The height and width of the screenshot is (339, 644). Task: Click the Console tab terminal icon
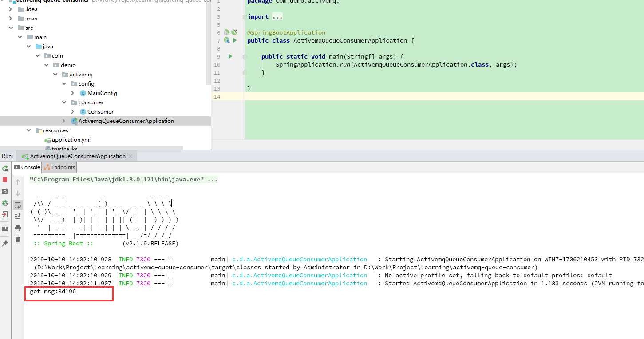point(17,167)
